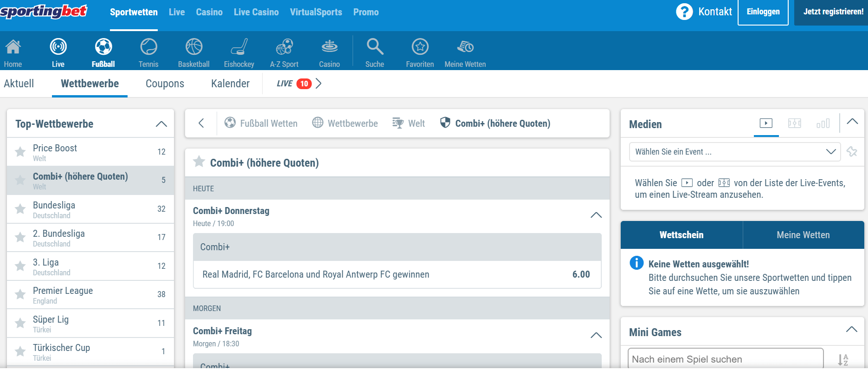Collapse the Medien panel
Screen dimensions: 868x370
click(852, 122)
